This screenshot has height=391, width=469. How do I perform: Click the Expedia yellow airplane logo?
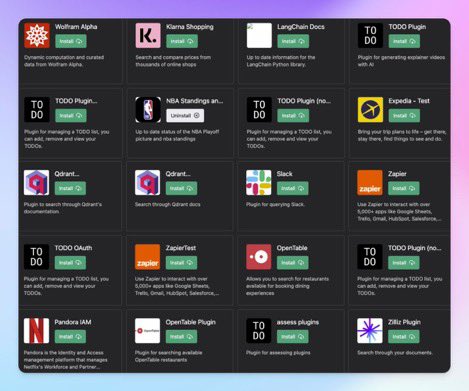(370, 110)
